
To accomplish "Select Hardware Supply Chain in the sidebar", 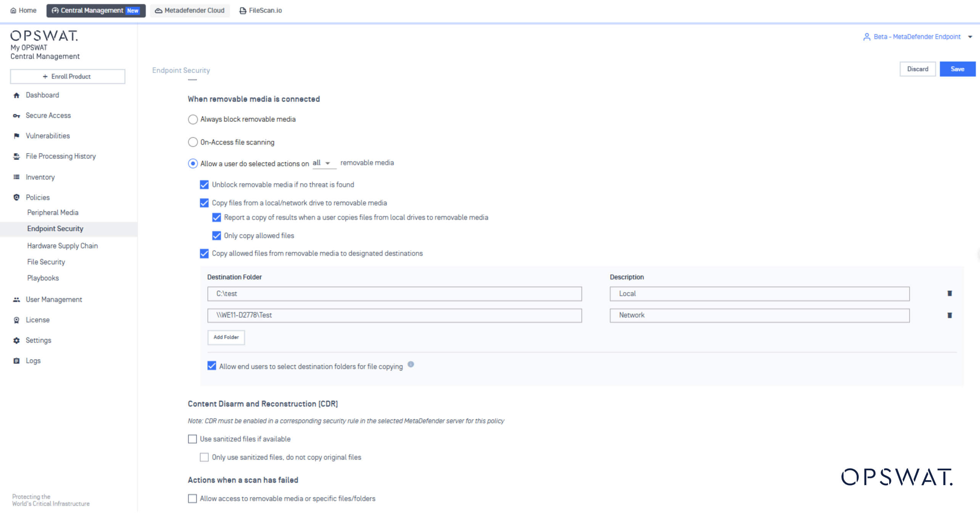I will [62, 246].
